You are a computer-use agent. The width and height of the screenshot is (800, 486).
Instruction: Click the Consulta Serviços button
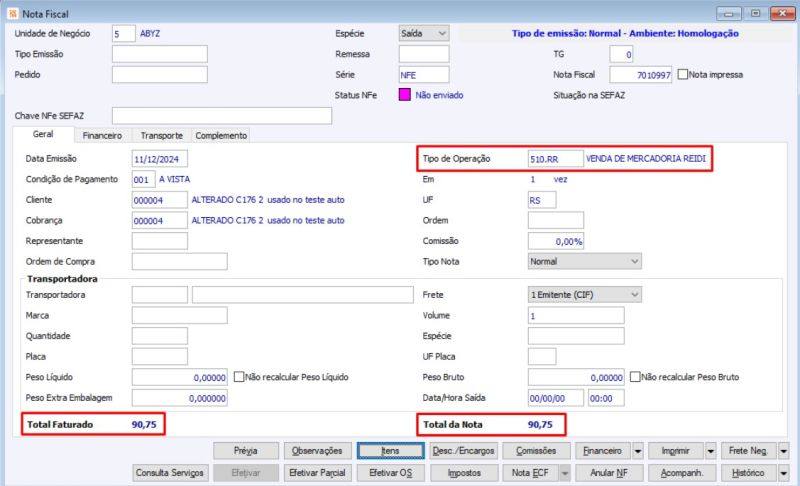169,473
